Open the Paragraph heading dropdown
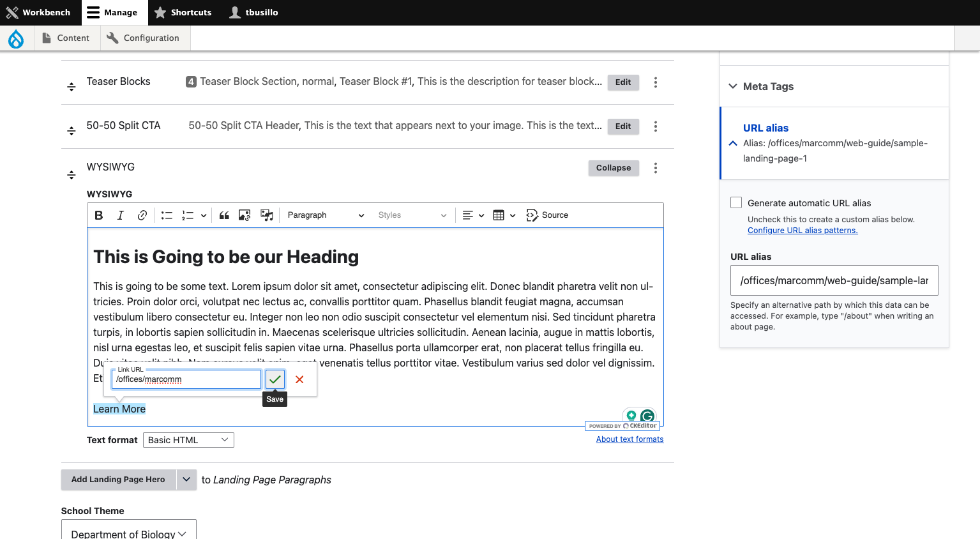 [x=326, y=215]
